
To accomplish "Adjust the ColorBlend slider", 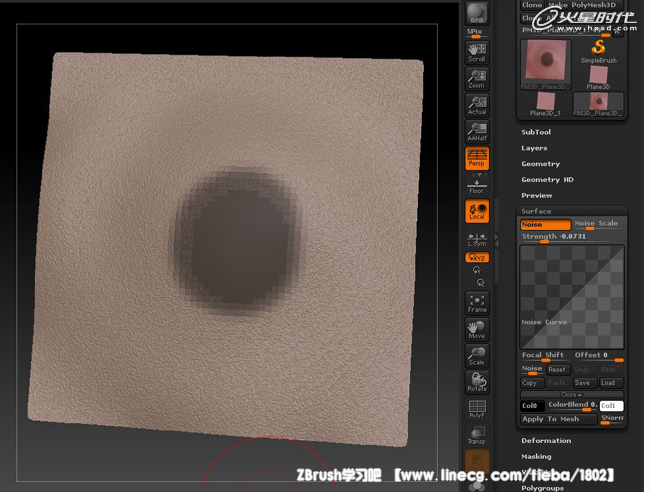I will pos(572,406).
